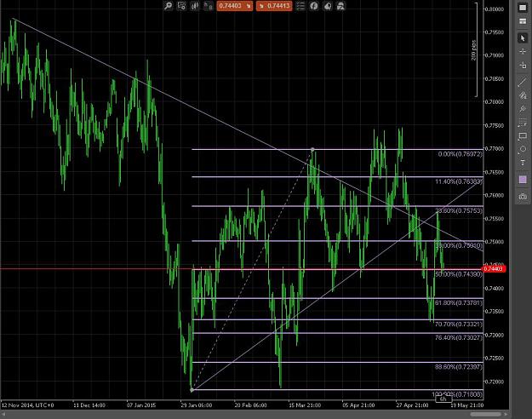Open the object list icon after the buy button
Viewport: 532px width, 419px height.
pos(300,6)
